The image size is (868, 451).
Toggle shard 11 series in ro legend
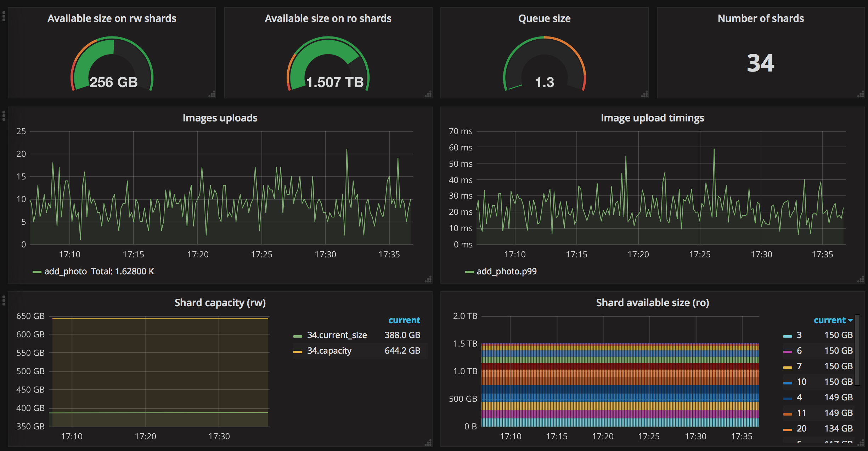click(x=801, y=413)
